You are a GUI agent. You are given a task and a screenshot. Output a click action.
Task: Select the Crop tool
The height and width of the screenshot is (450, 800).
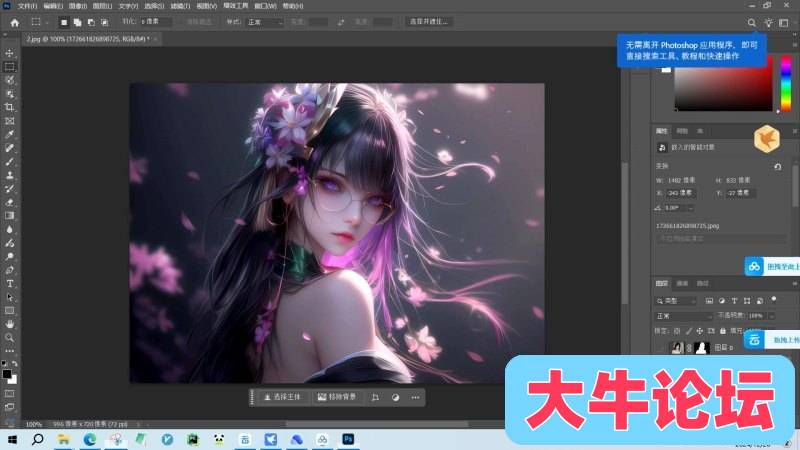[9, 107]
